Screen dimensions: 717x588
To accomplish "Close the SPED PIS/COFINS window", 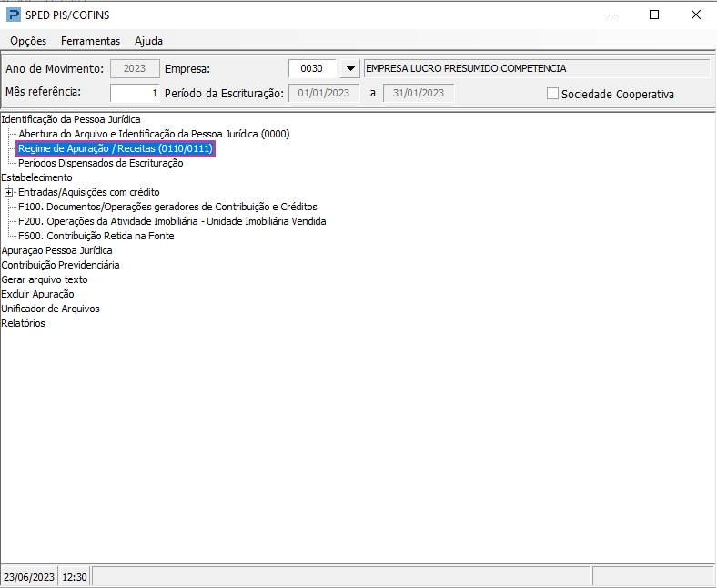I will point(695,15).
